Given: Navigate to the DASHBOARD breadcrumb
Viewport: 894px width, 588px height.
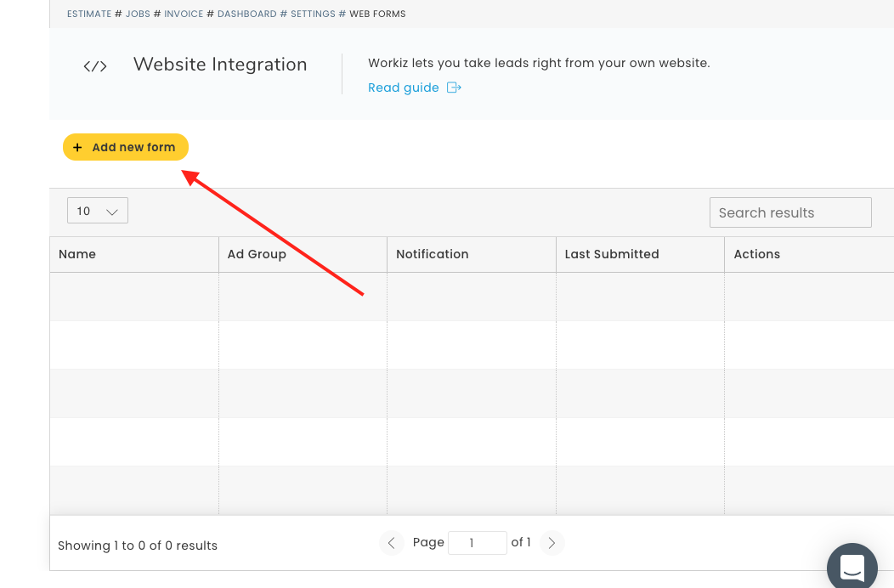Looking at the screenshot, I should pyautogui.click(x=246, y=14).
